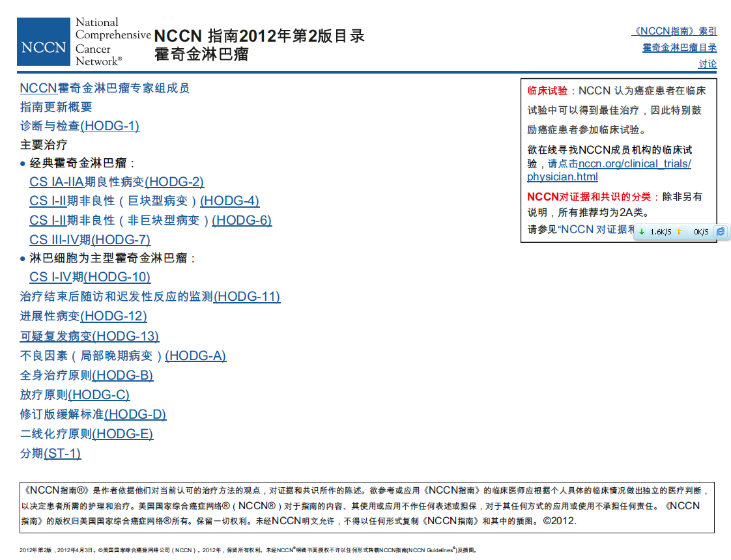731x560 pixels.
Task: Click the Internet Explorer icon in speed widget
Action: click(x=721, y=232)
